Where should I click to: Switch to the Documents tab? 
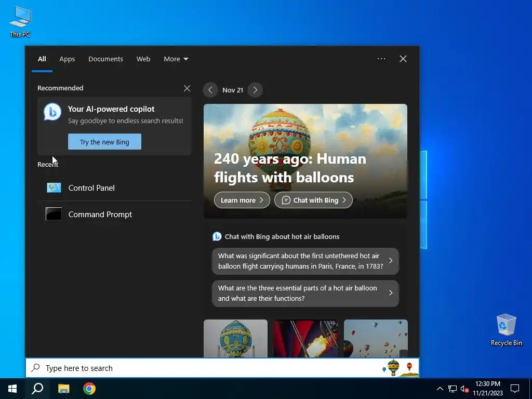tap(105, 59)
